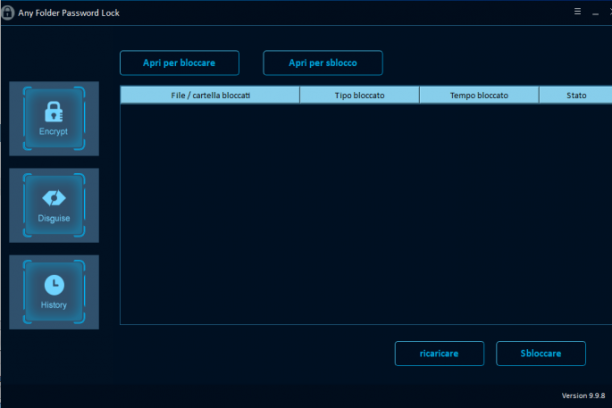612x408 pixels.
Task: Click the Version 9.9.8 text
Action: click(583, 396)
